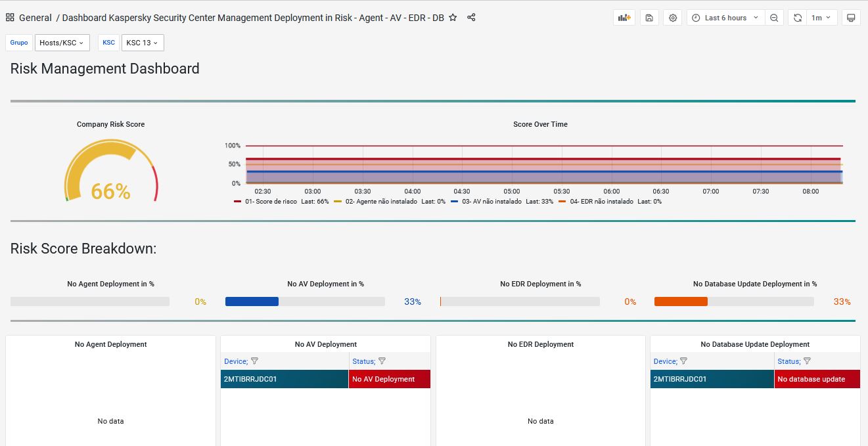The width and height of the screenshot is (868, 446).
Task: Click the Score Over Time graph area
Action: 544,164
